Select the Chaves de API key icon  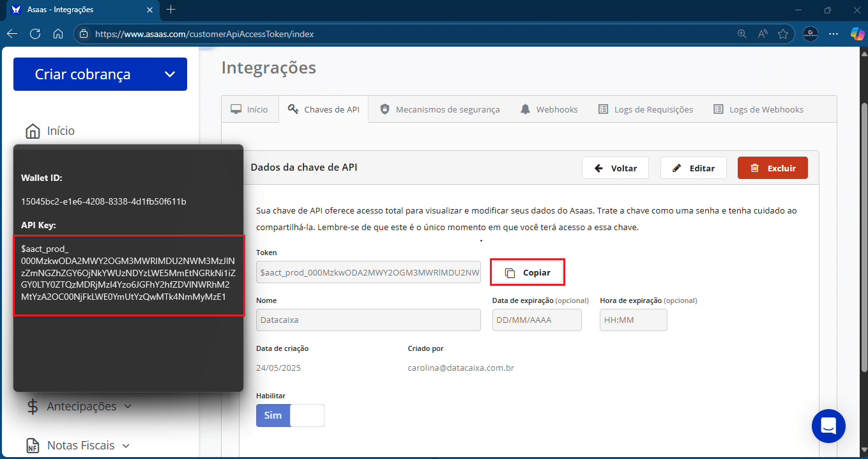293,109
